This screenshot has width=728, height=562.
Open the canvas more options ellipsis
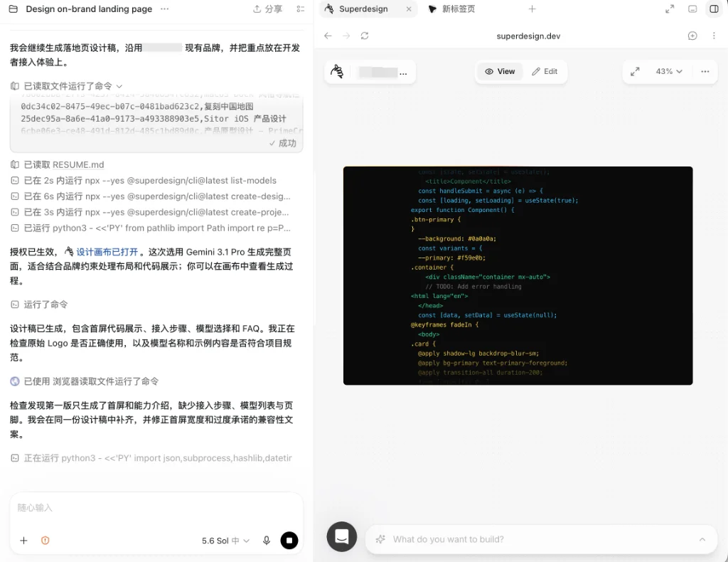pos(705,72)
